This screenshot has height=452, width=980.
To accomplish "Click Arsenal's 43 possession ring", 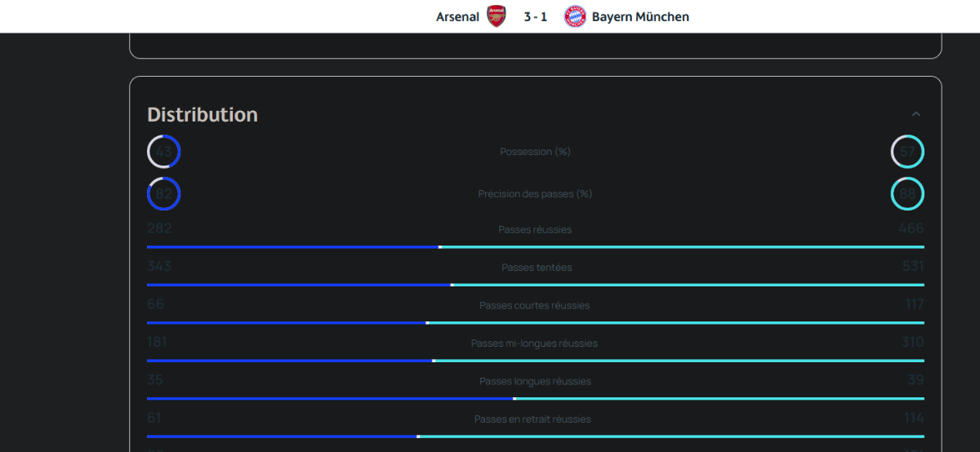I will coord(163,152).
